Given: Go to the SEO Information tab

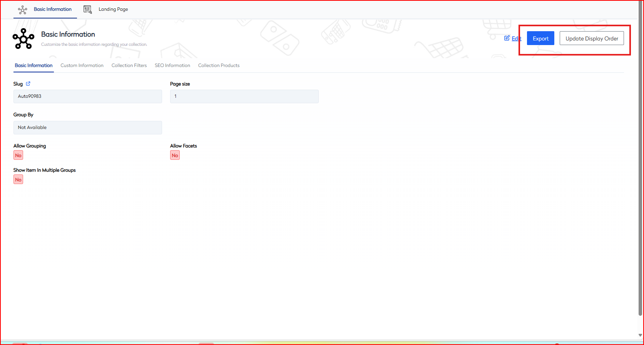Looking at the screenshot, I should click(172, 65).
